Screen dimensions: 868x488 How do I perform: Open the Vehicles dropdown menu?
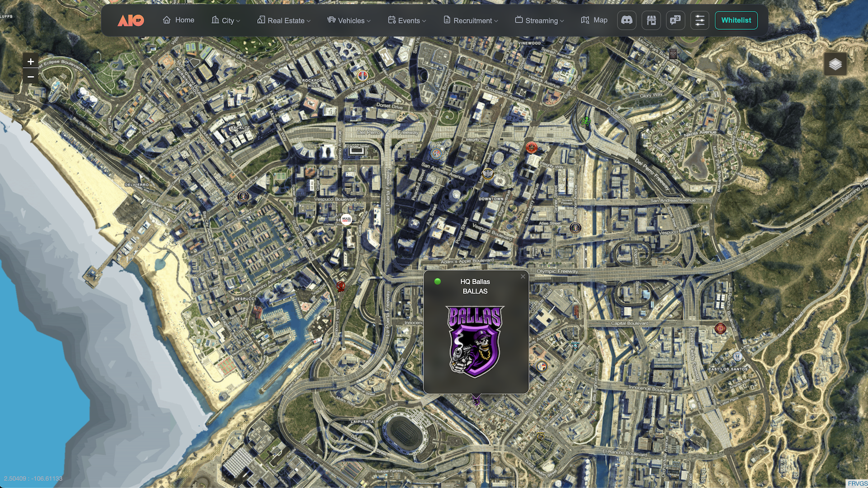349,20
